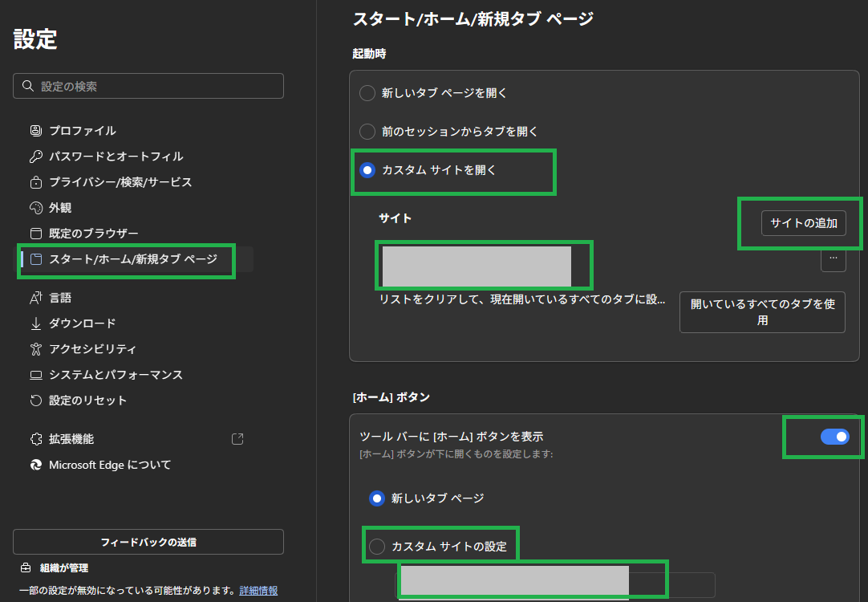This screenshot has height=602, width=868.
Task: Click the laptop icon for システムとパフォーマンス
Action: pyautogui.click(x=36, y=375)
